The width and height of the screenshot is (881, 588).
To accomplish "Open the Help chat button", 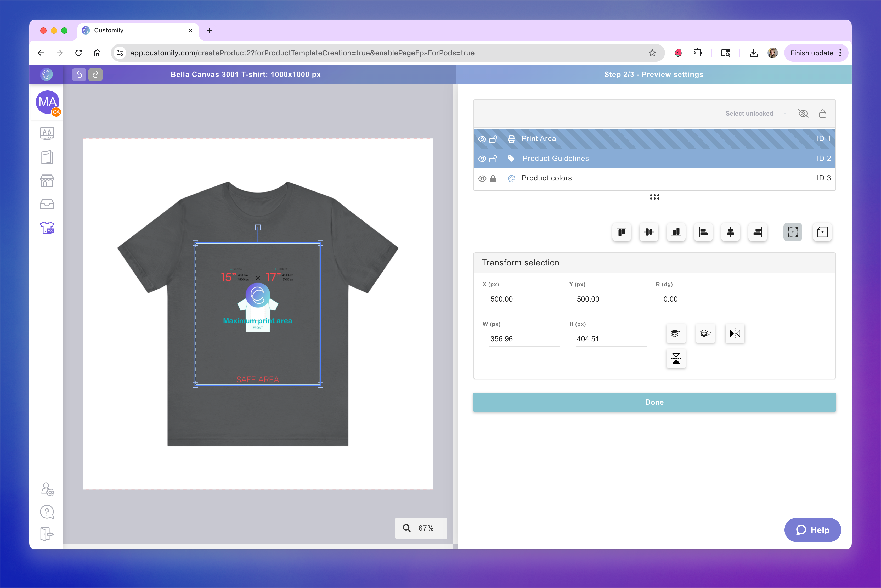I will point(812,529).
